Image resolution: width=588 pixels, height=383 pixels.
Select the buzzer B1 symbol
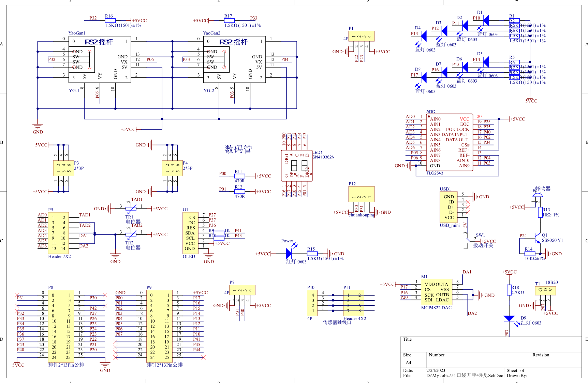pos(538,195)
